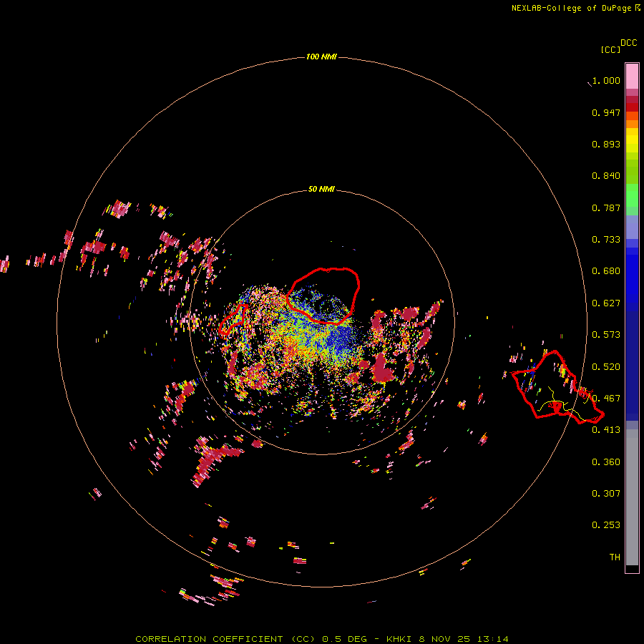Viewport: 644px width, 644px height.
Task: Click the 100 NMI range ring label
Action: 321,57
